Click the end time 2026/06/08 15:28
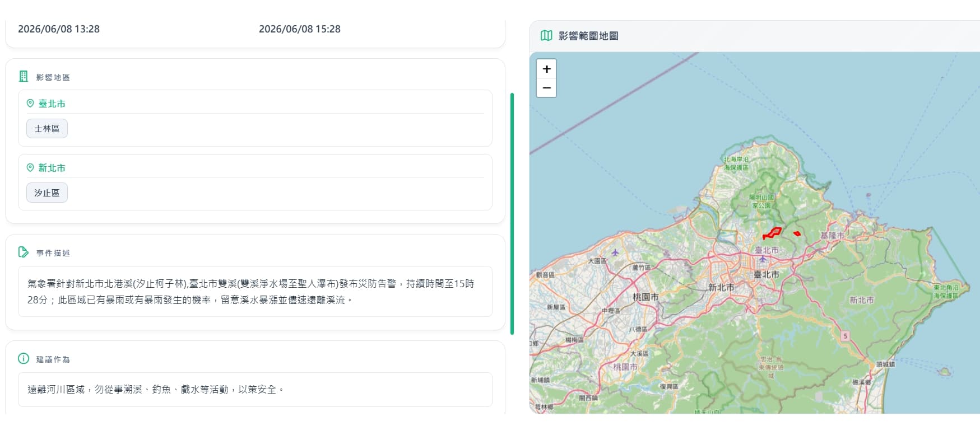This screenshot has width=980, height=426. (x=300, y=29)
